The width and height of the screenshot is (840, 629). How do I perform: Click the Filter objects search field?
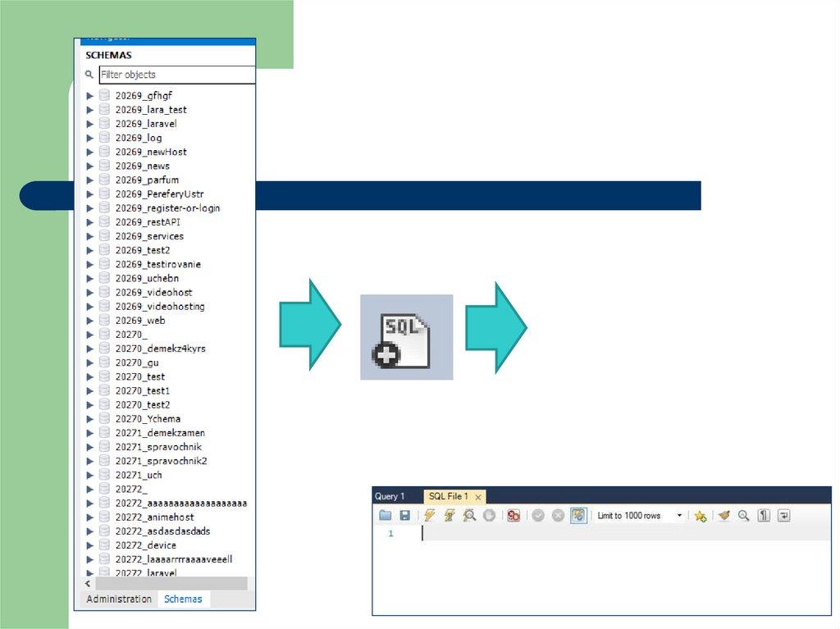(x=176, y=75)
